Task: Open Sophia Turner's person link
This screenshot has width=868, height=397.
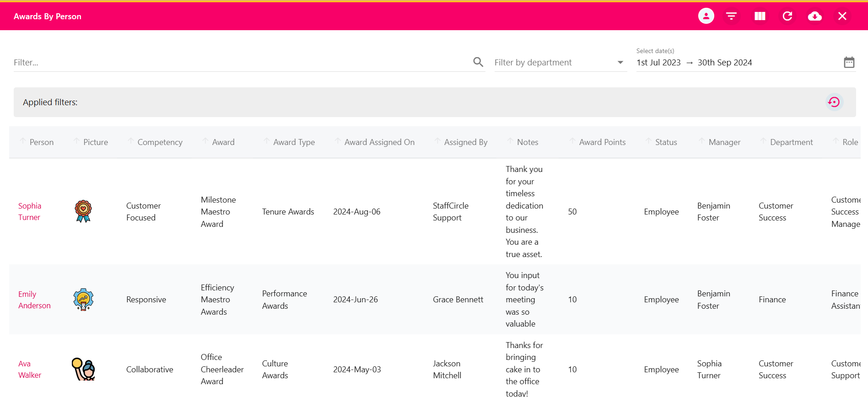Action: pos(30,211)
